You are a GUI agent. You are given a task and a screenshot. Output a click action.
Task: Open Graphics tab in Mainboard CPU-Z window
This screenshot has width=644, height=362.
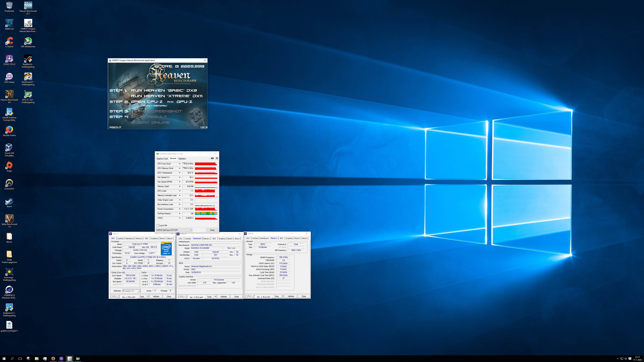pos(222,239)
